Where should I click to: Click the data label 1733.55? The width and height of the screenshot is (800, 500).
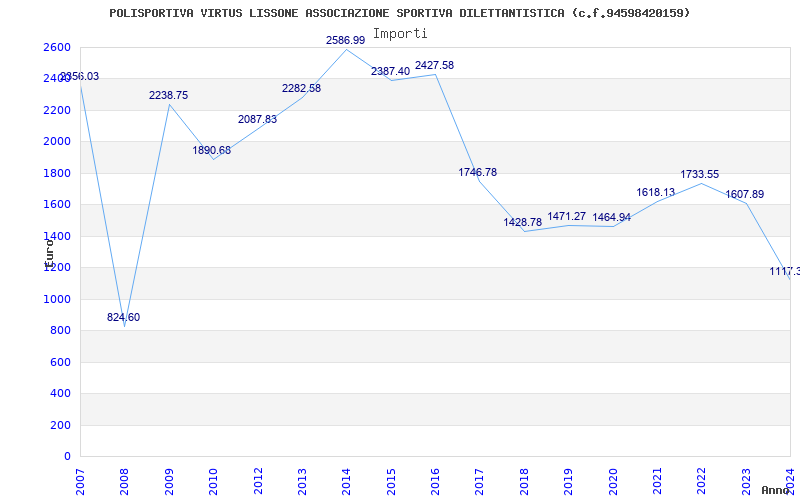coord(699,174)
